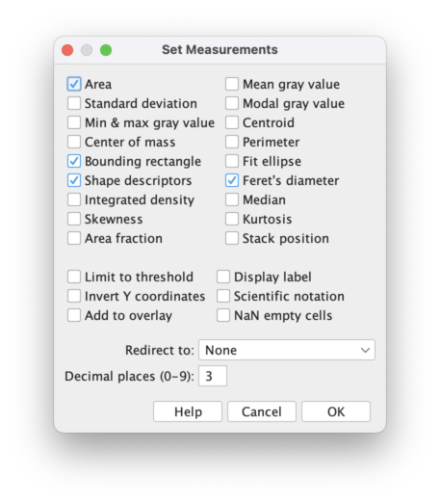Enable the Fit ellipse option
This screenshot has width=440, height=504.
232,161
